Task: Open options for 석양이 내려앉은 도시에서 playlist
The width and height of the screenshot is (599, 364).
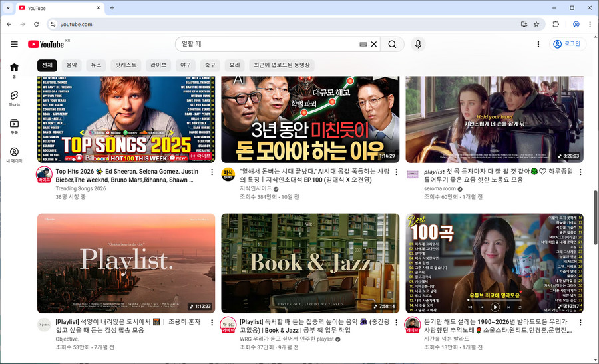Action: [212, 323]
